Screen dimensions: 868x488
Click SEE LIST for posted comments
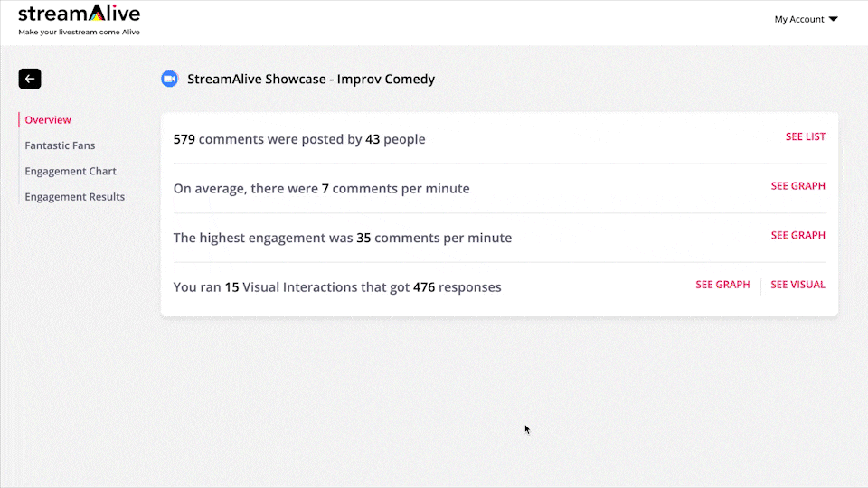click(x=805, y=136)
